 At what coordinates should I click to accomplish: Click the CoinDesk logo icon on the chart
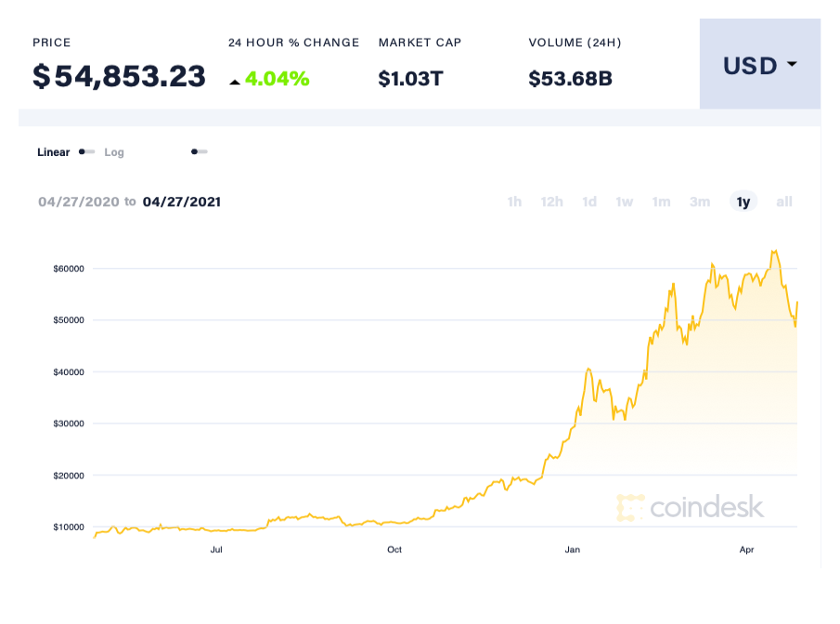(x=630, y=507)
